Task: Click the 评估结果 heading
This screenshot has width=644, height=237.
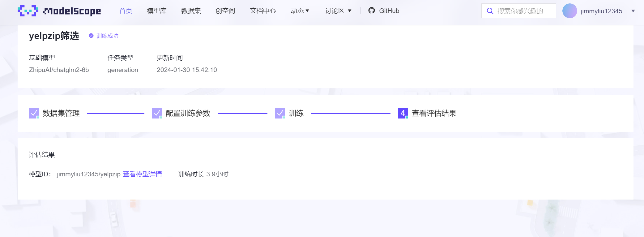Action: coord(42,155)
